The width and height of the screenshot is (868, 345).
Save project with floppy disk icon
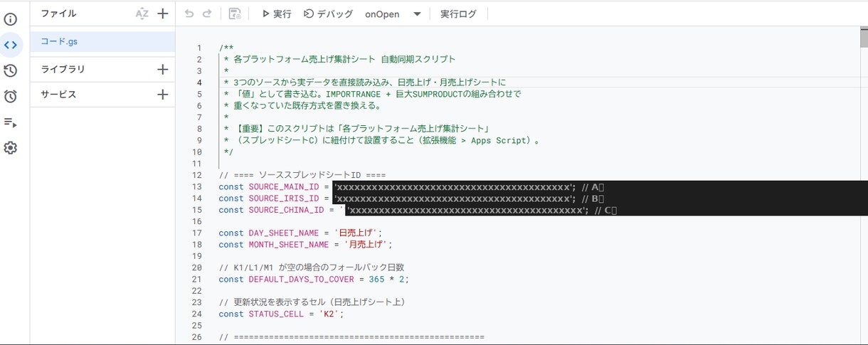pyautogui.click(x=235, y=14)
